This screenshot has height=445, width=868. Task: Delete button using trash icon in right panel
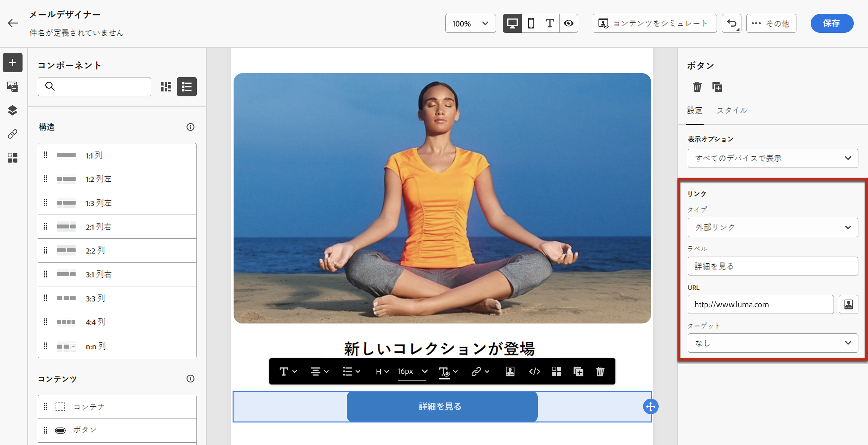(x=697, y=87)
